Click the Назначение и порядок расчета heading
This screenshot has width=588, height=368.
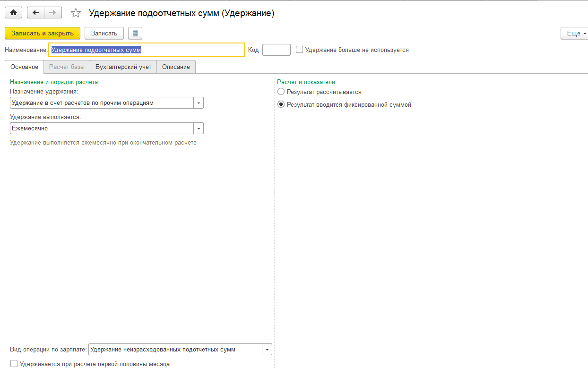coord(54,82)
